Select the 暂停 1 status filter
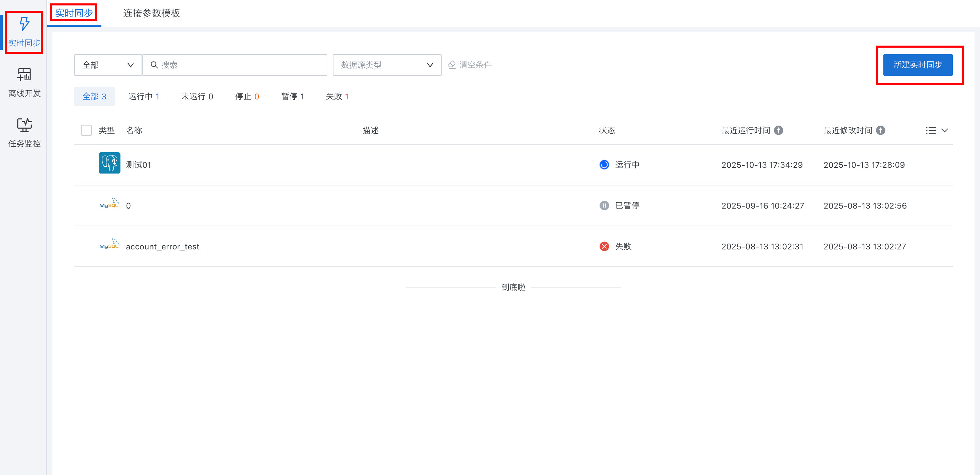980x475 pixels. [x=292, y=97]
